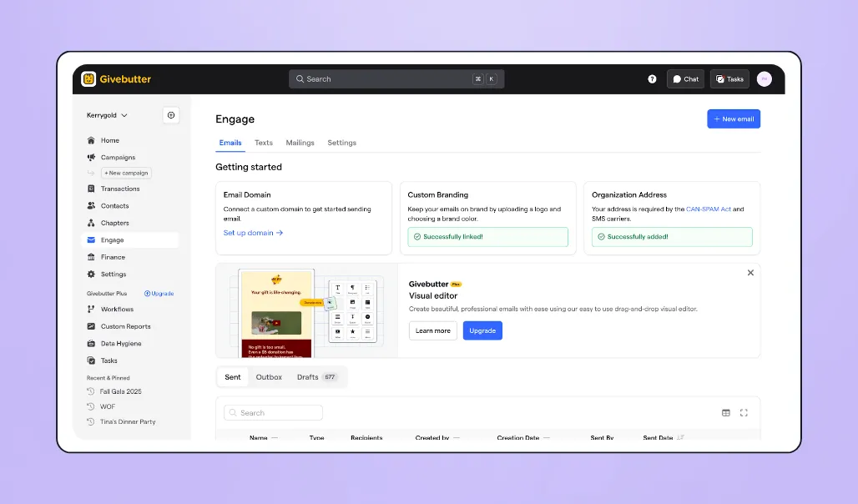This screenshot has height=504, width=858.
Task: Switch to the Mailings tab
Action: pos(300,143)
